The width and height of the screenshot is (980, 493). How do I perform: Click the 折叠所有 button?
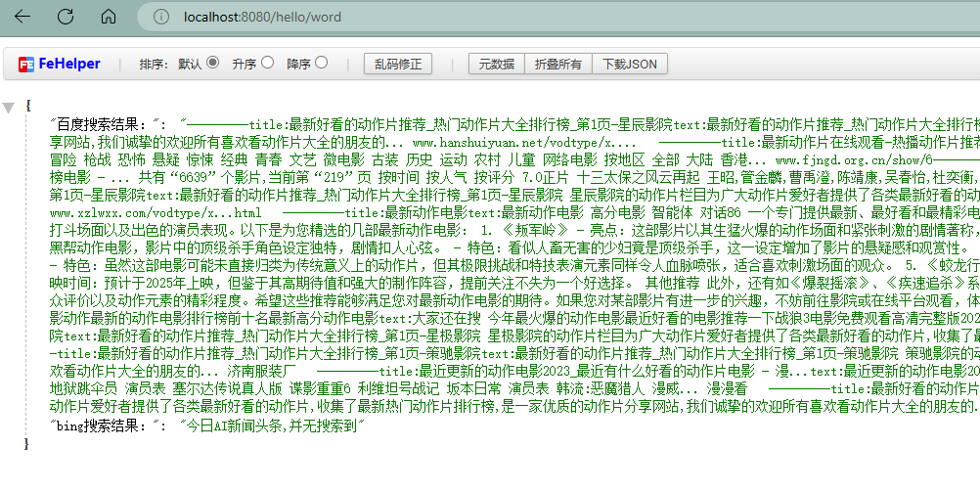click(557, 64)
